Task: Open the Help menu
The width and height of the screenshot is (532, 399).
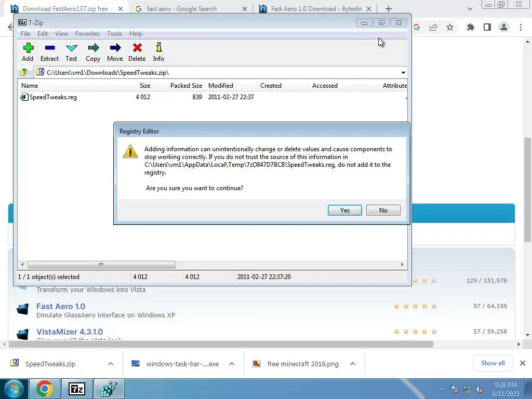Action: pos(136,34)
